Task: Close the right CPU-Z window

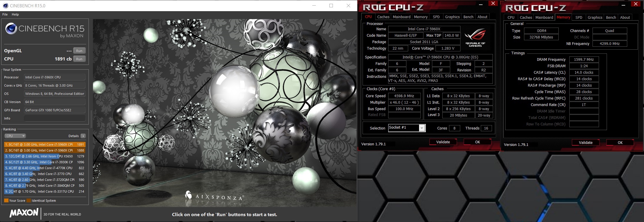Action: point(635,4)
